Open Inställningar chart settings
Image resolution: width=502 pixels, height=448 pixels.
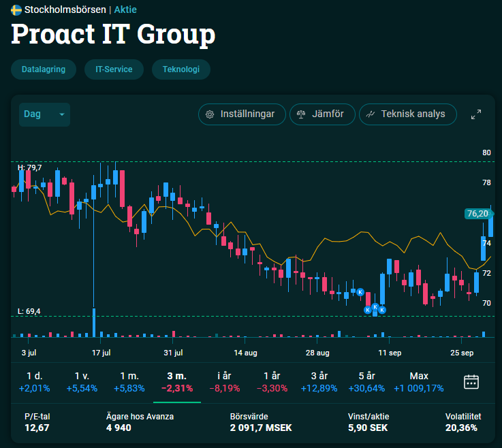(242, 114)
